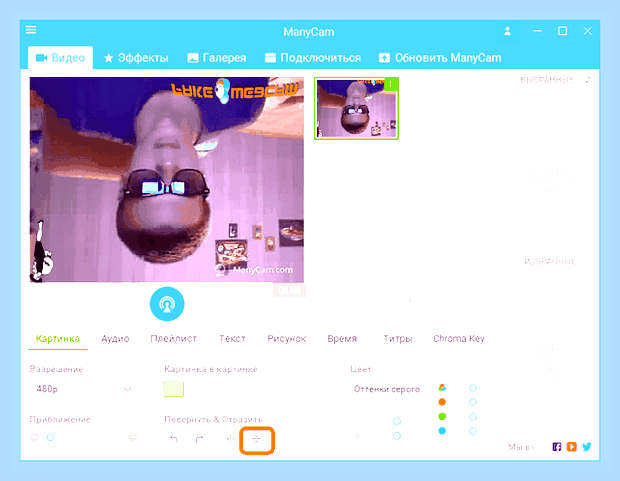The width and height of the screenshot is (620, 481).
Task: Click the main video preview
Action: click(167, 180)
